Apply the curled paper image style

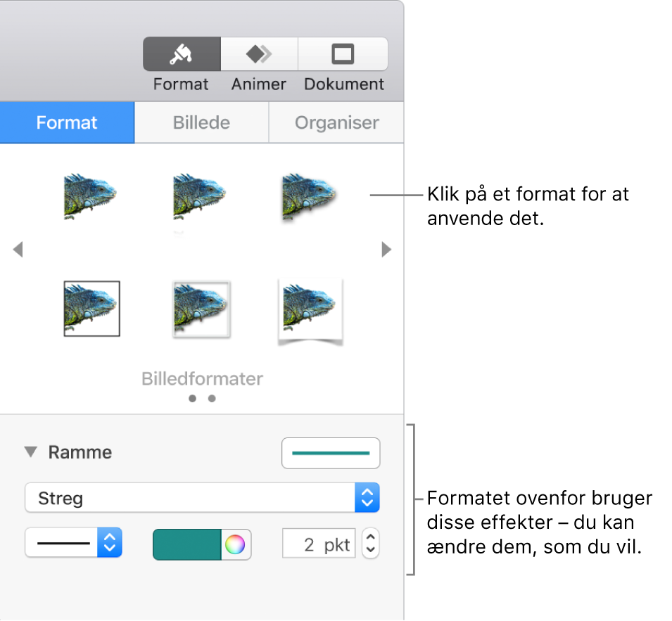click(x=310, y=312)
